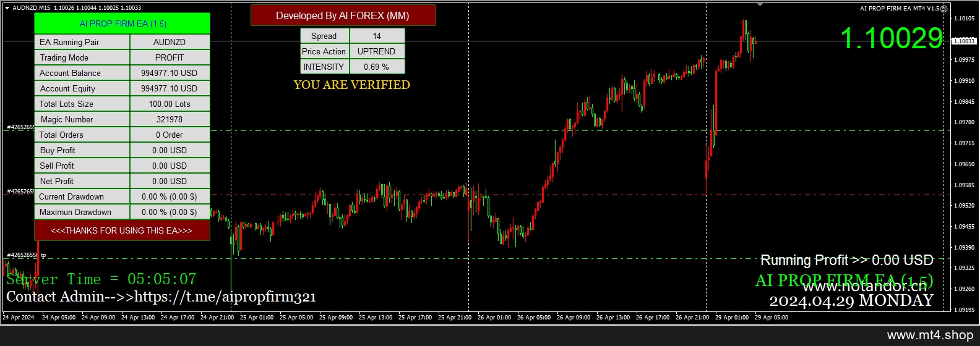
Task: Select the Account Balance label
Action: coord(82,73)
